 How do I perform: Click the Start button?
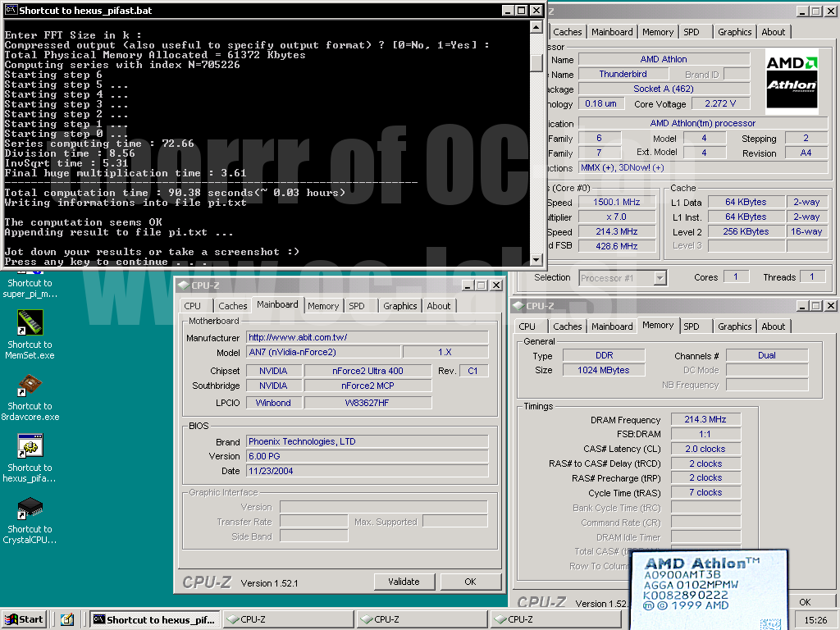pyautogui.click(x=25, y=619)
